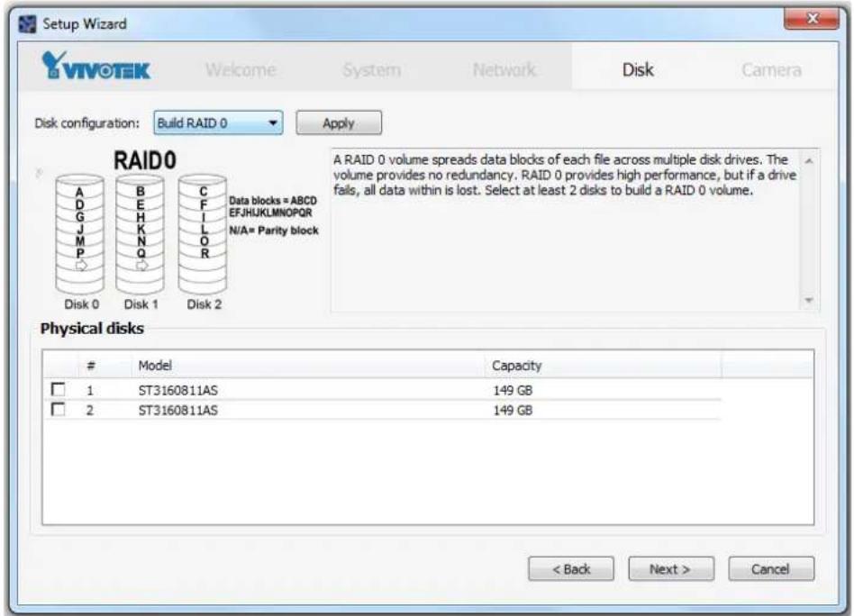This screenshot has width=854, height=616.
Task: Close the Setup Wizard window
Action: pyautogui.click(x=812, y=19)
